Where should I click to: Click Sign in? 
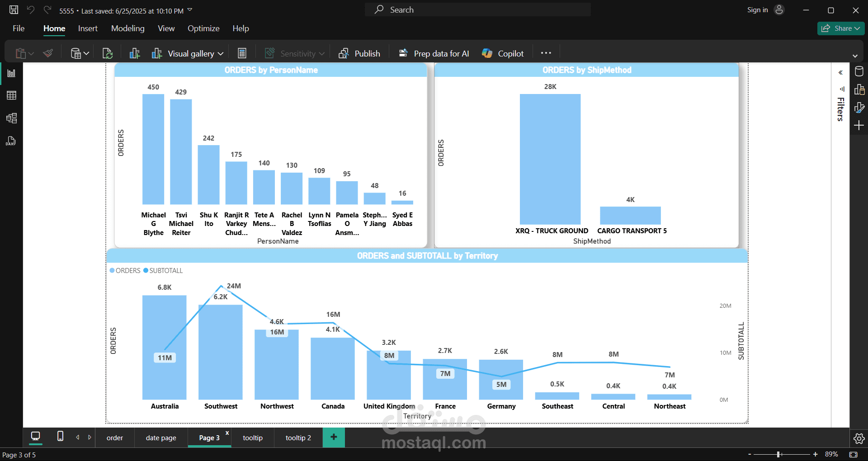tap(757, 10)
